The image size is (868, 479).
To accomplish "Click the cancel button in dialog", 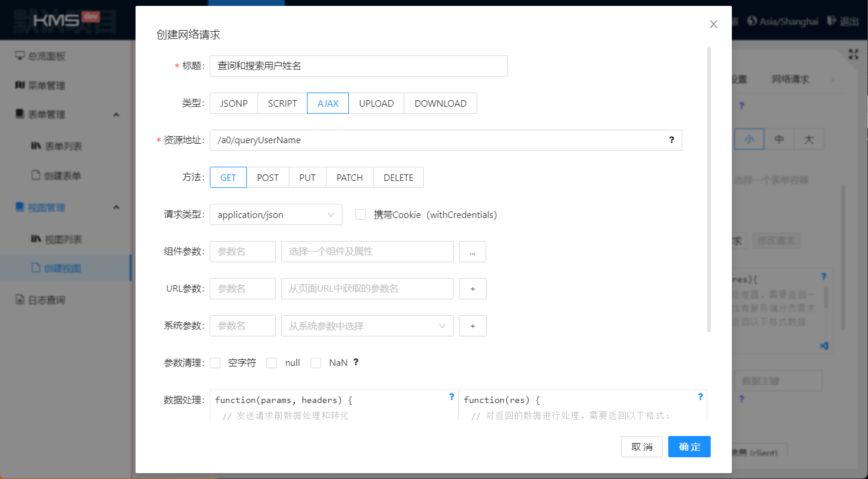I will click(642, 447).
